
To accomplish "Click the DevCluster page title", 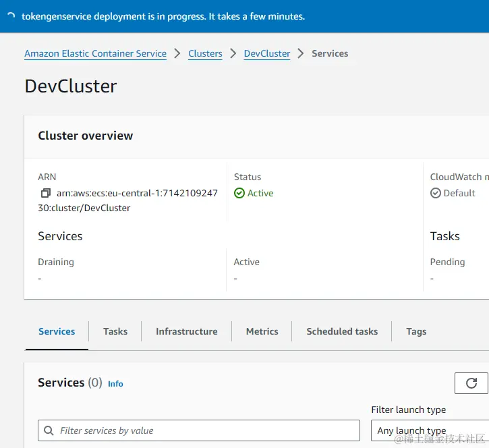I will (x=71, y=86).
